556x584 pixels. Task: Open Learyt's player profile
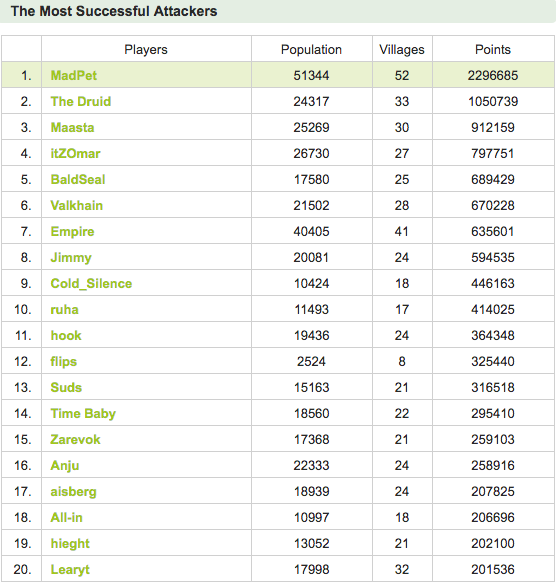point(70,570)
